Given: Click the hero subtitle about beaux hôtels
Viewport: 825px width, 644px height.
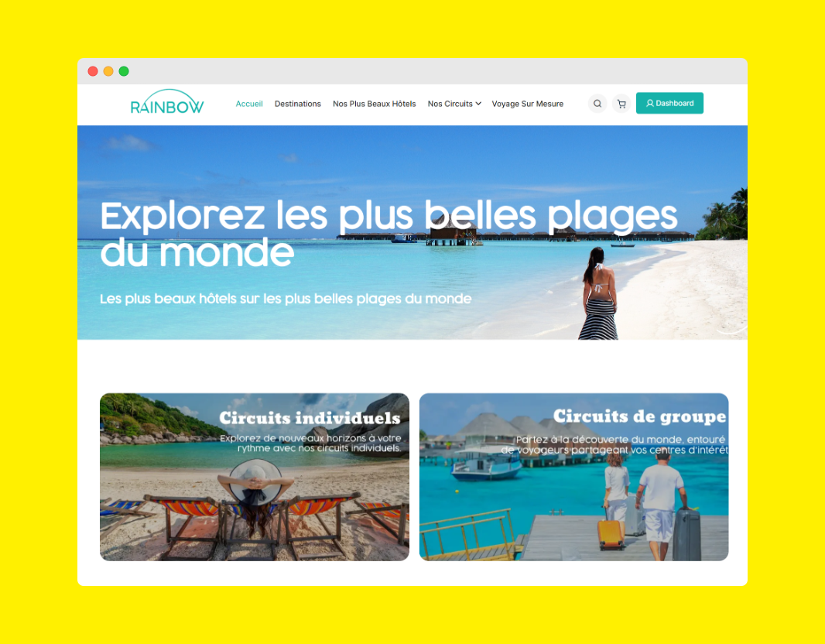Looking at the screenshot, I should coord(286,299).
